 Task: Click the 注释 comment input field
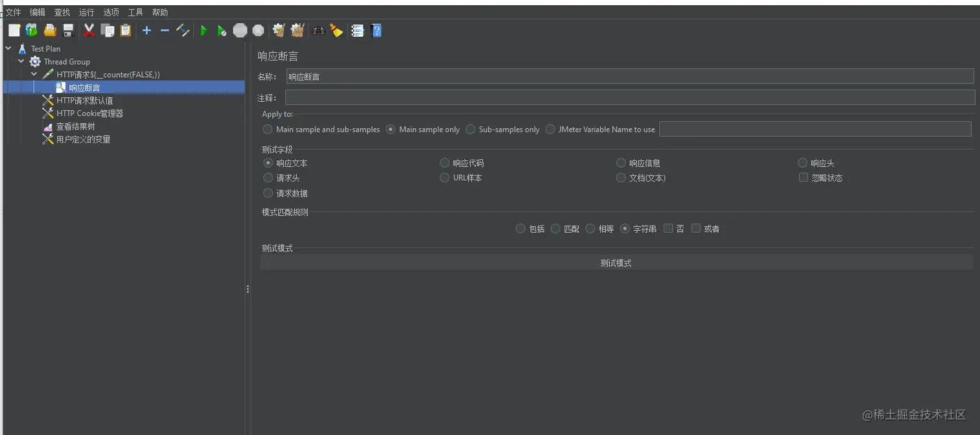pos(630,97)
